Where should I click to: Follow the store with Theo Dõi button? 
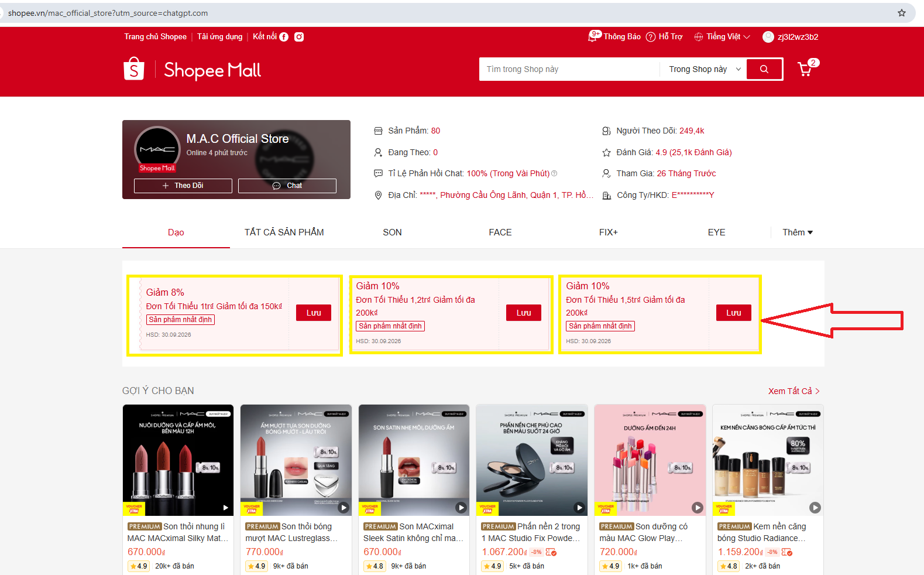(183, 186)
